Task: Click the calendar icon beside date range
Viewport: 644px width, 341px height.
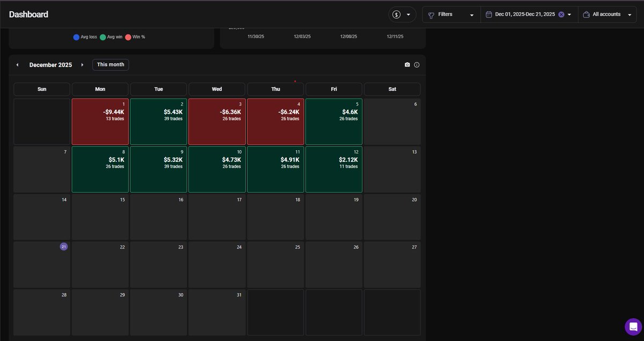Action: 488,14
